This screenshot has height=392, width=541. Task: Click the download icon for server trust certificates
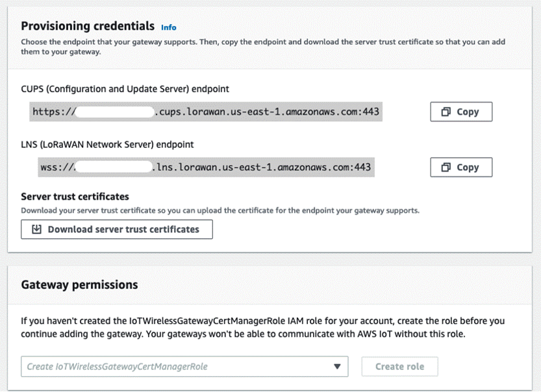click(x=37, y=229)
